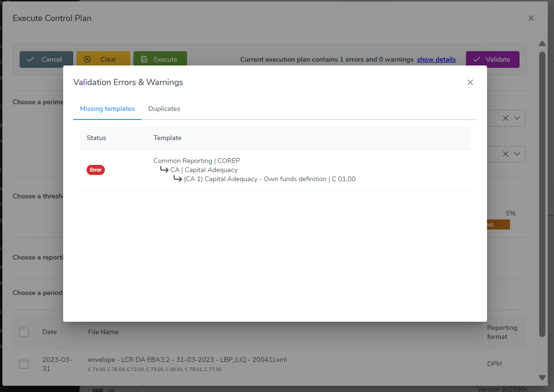
Task: Click the save icon on Execute button
Action: tap(144, 59)
